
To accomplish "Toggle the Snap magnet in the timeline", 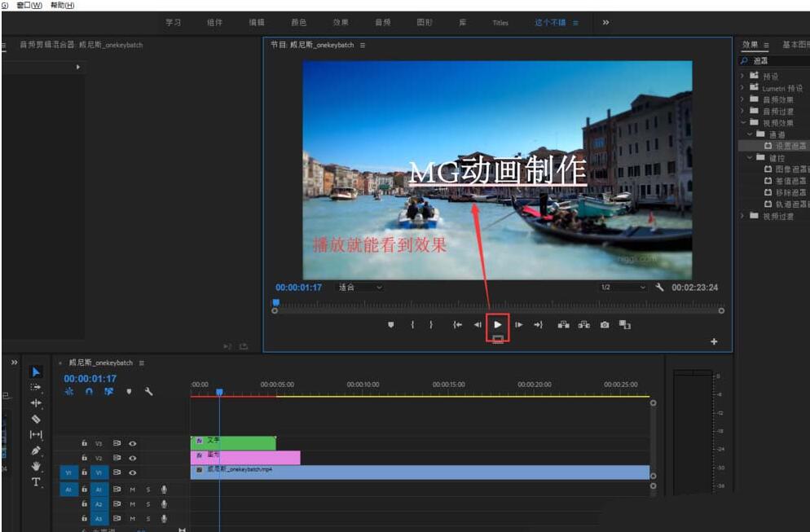I will (x=89, y=392).
